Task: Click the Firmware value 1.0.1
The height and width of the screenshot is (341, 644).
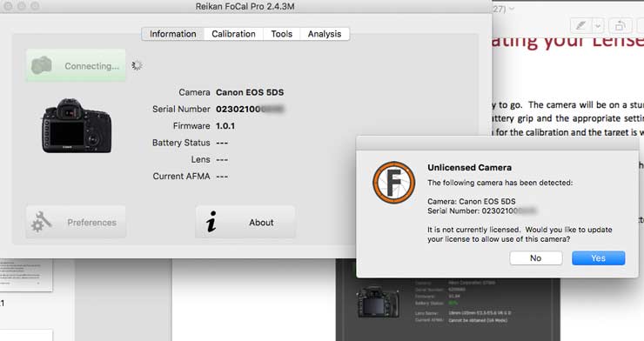Action: click(225, 126)
